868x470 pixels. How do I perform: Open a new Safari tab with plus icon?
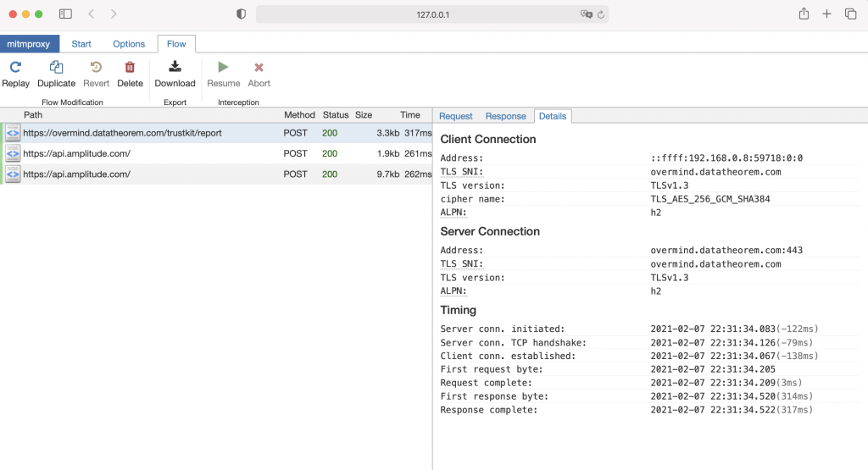coord(826,14)
